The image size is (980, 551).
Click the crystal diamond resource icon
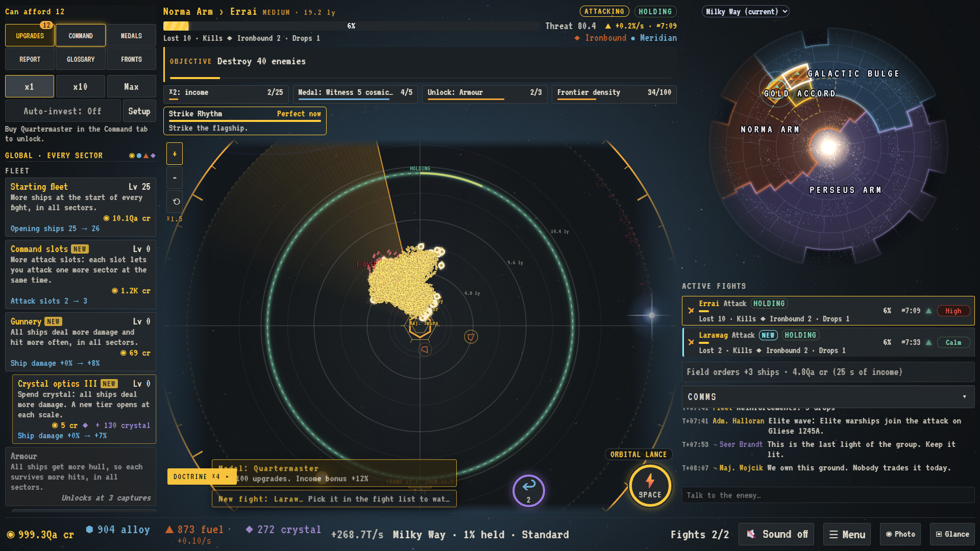[249, 530]
